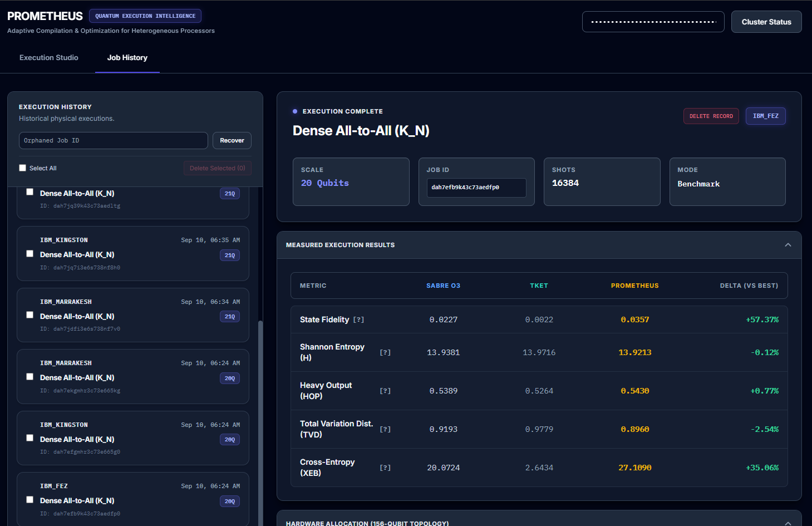Click the PROMETHEUS column header
812x526 pixels.
pos(635,286)
